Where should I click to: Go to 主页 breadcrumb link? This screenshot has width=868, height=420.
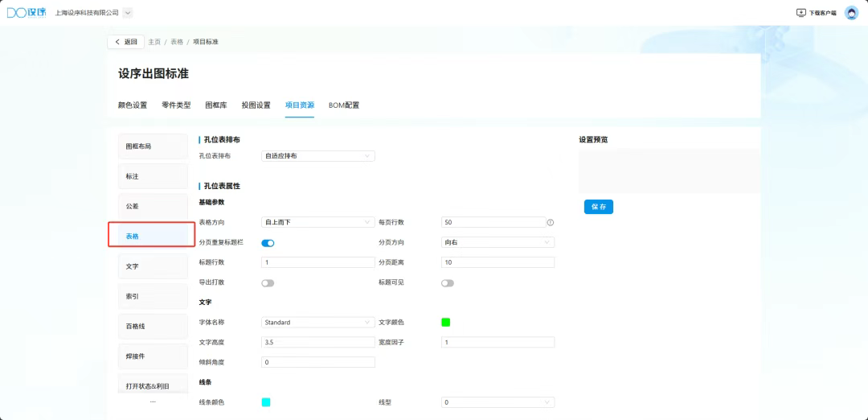point(154,42)
